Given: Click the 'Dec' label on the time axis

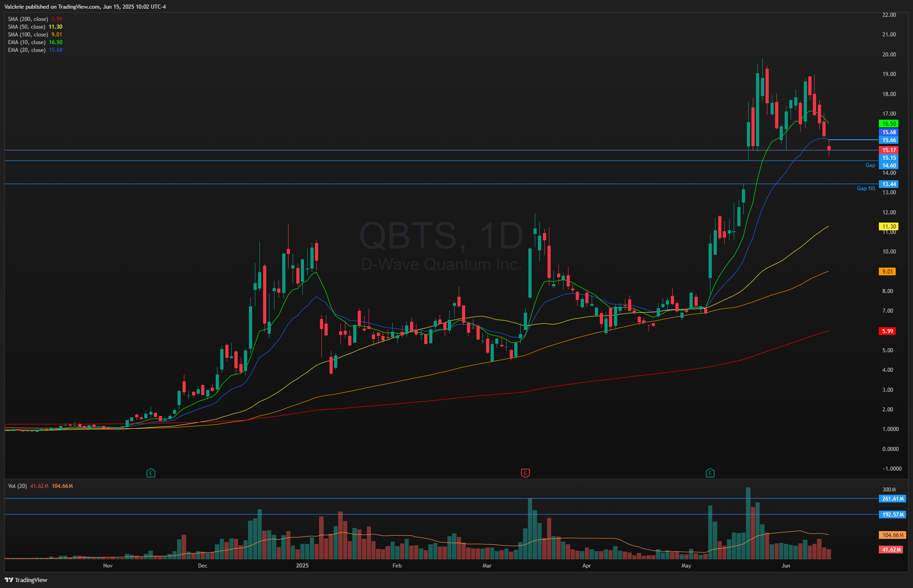Looking at the screenshot, I should click(x=203, y=566).
